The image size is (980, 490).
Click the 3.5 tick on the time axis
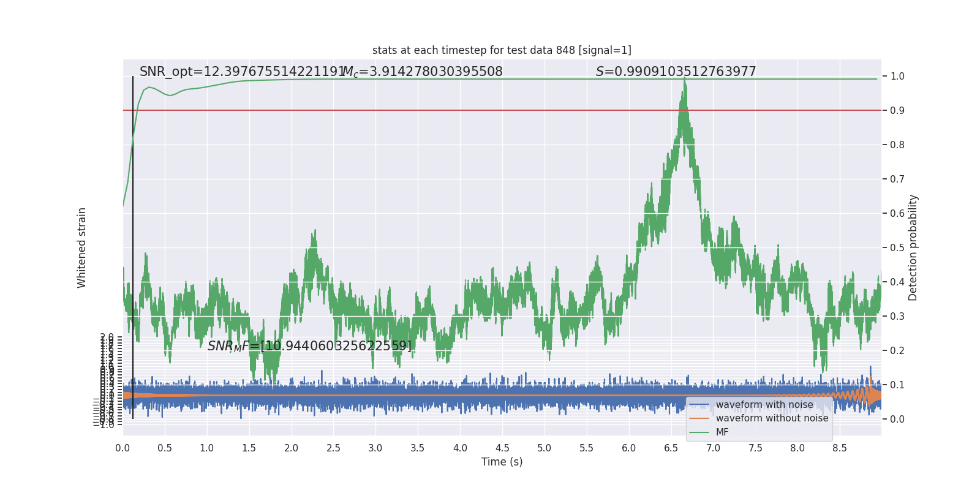pyautogui.click(x=418, y=448)
